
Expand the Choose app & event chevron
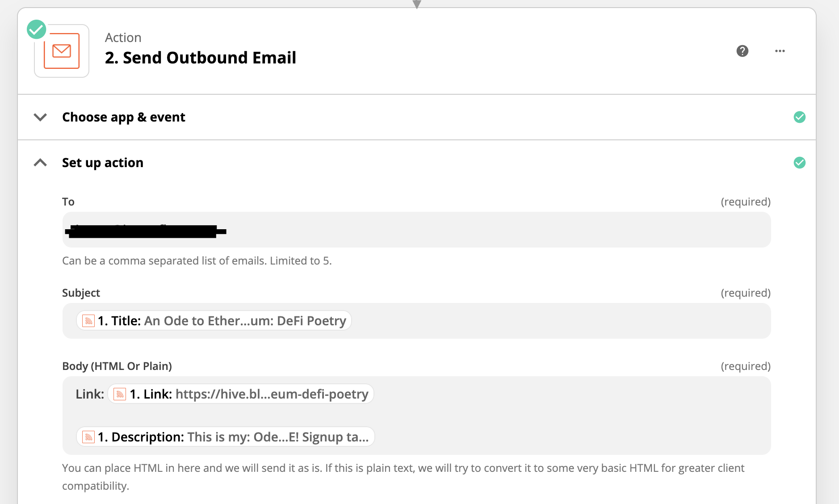(40, 117)
